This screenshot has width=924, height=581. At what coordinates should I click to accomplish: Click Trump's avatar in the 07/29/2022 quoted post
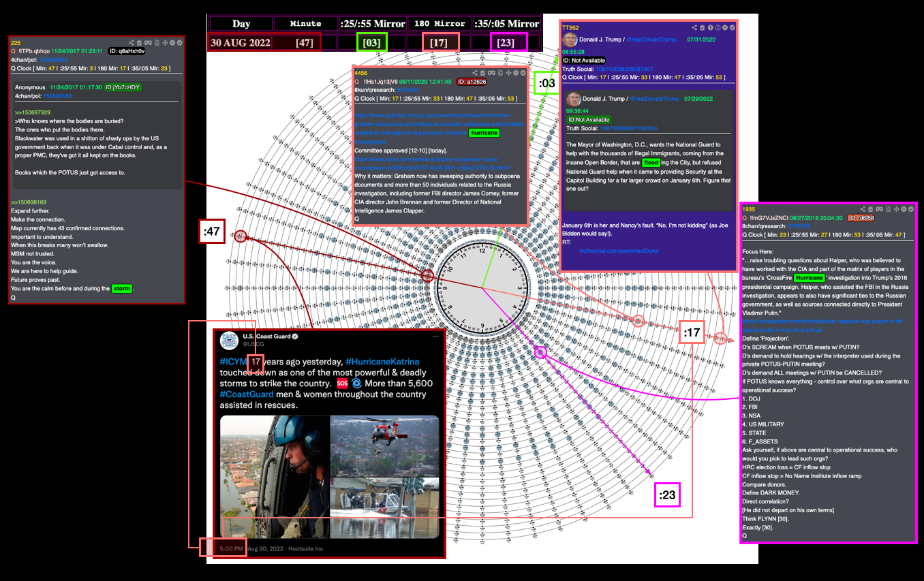[574, 99]
